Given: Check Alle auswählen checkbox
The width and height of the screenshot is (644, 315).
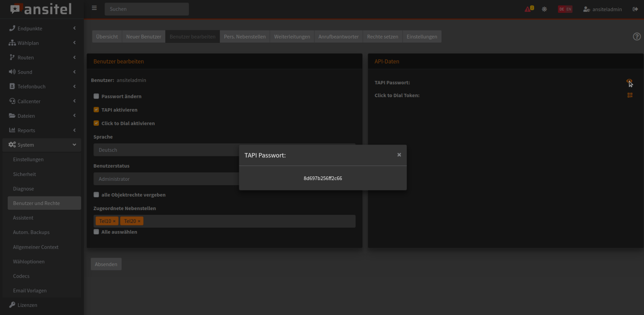Looking at the screenshot, I should point(96,232).
